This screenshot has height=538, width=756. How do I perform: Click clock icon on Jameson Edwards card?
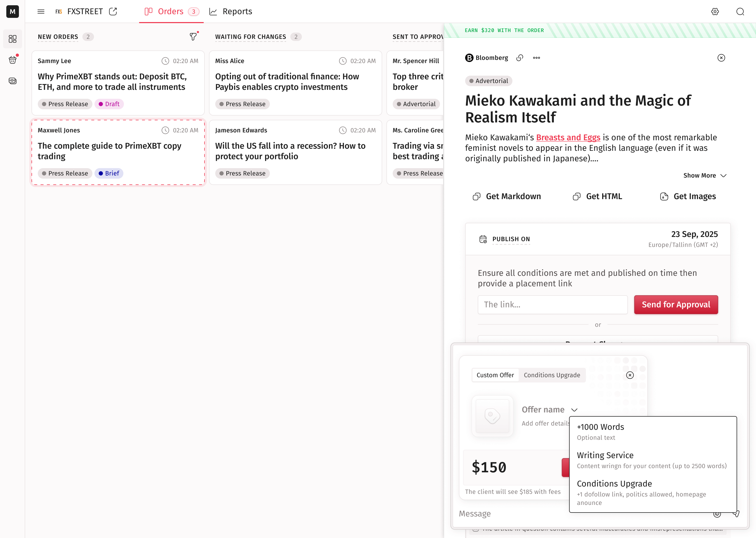coord(343,130)
